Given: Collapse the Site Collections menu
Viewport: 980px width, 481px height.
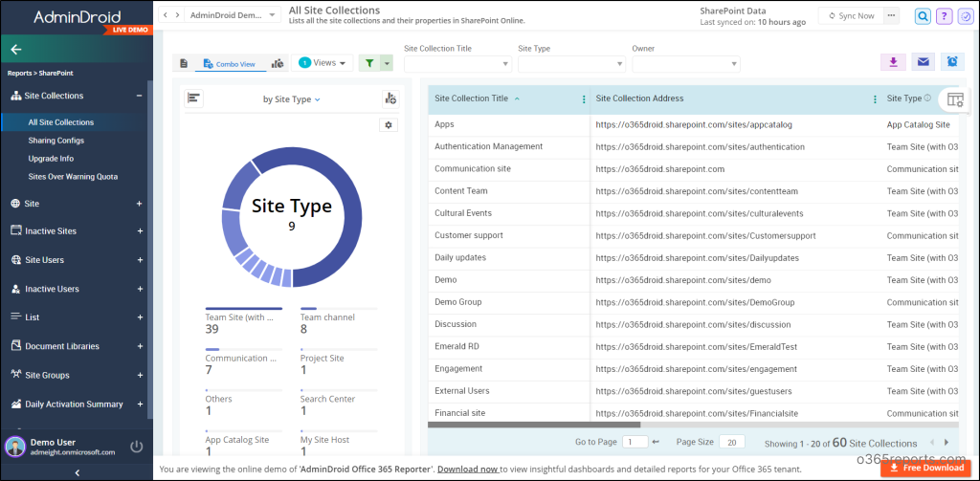Looking at the screenshot, I should tap(140, 96).
